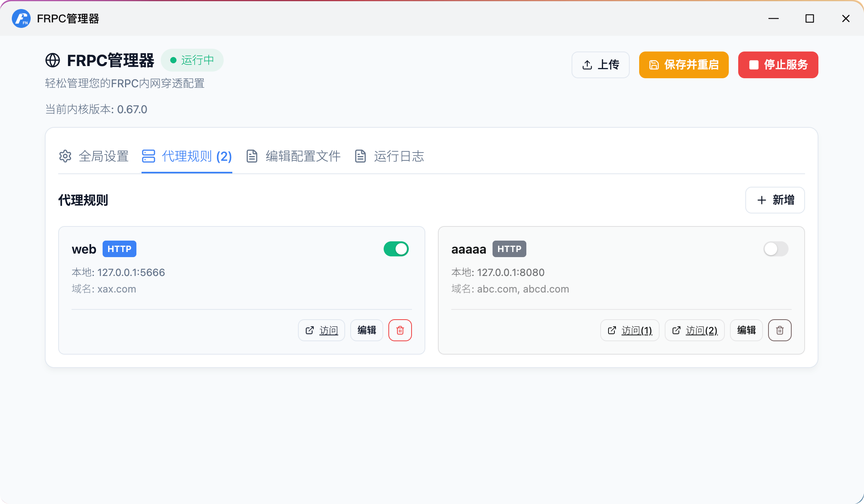Enable the aaaaa proxy toggle
The height and width of the screenshot is (504, 864).
tap(776, 249)
